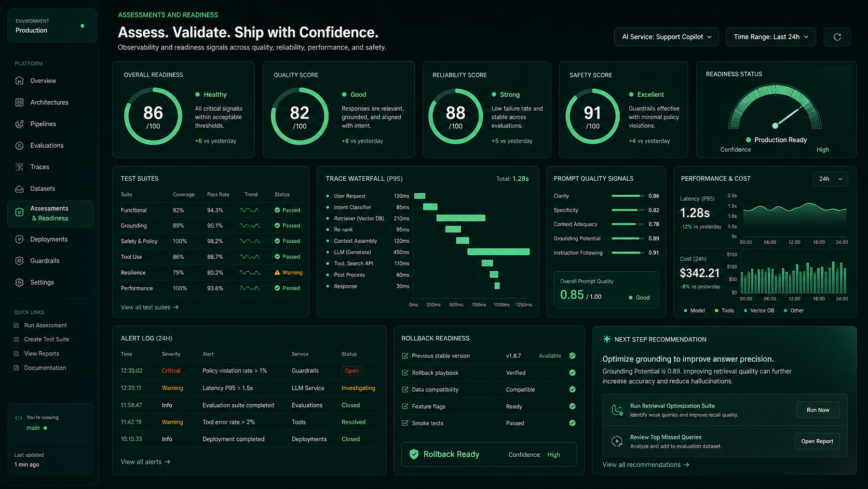Screen dimensions: 868x489
Task: Follow the View all alerts link
Action: 145,462
